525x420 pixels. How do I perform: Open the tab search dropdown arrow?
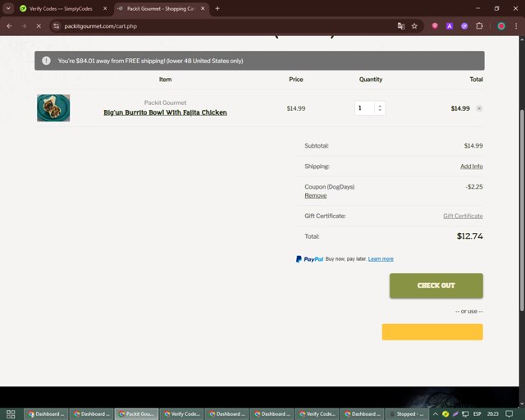[8, 9]
